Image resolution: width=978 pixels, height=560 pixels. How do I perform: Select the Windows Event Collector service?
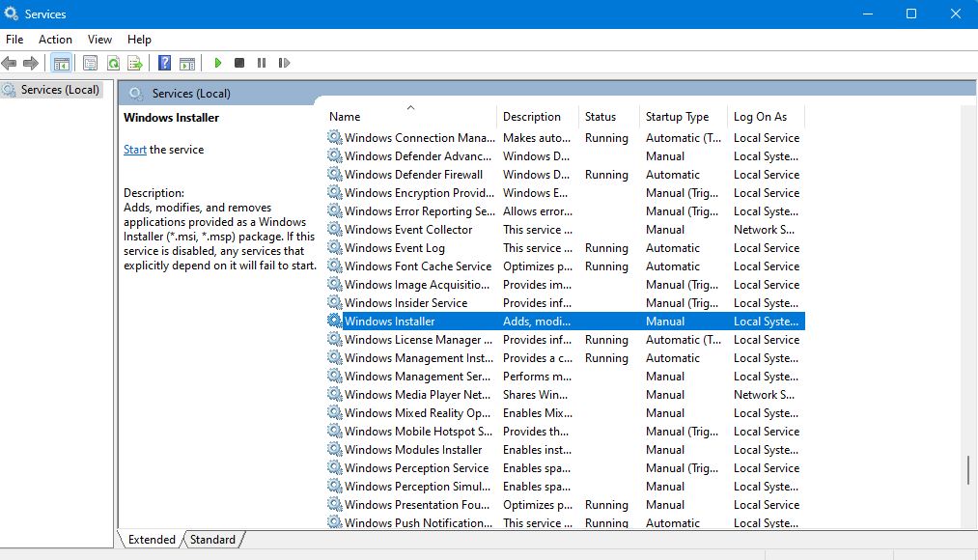point(408,230)
